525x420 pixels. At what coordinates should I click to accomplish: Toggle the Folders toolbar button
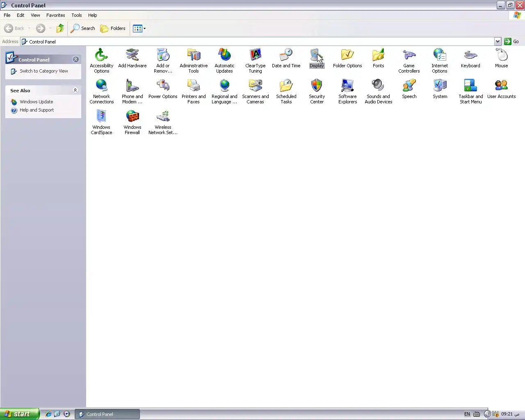point(113,28)
